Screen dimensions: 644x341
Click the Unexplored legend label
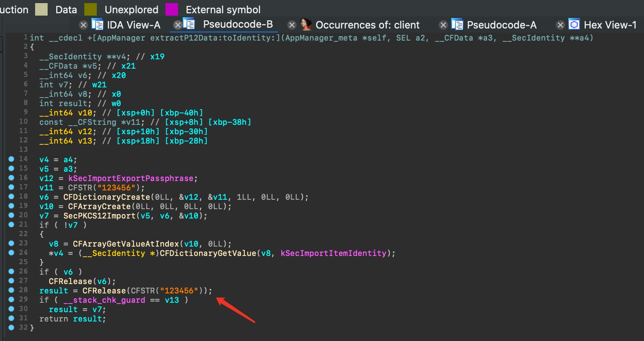132,10
